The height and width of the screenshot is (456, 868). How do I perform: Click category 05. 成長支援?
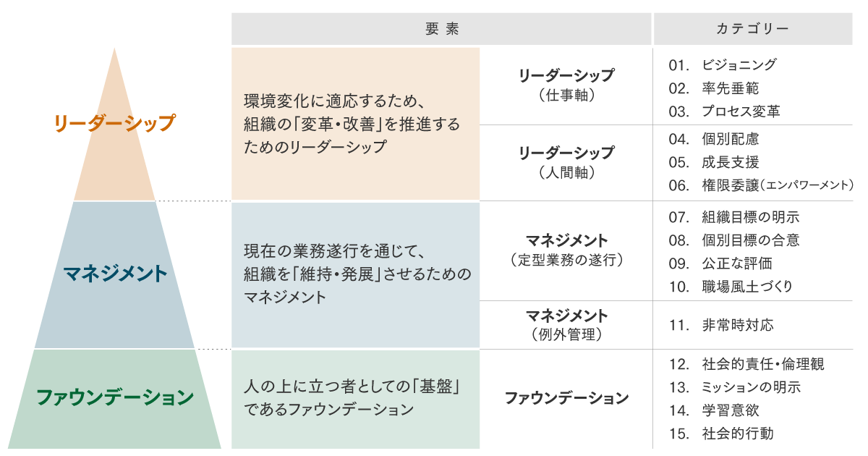[714, 162]
